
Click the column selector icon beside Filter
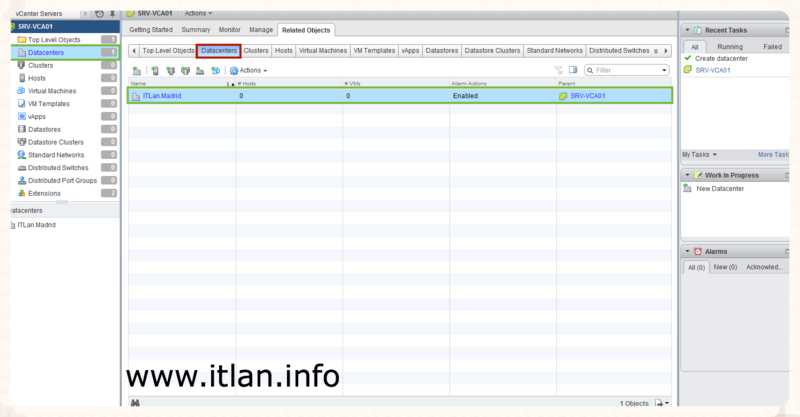tap(573, 71)
